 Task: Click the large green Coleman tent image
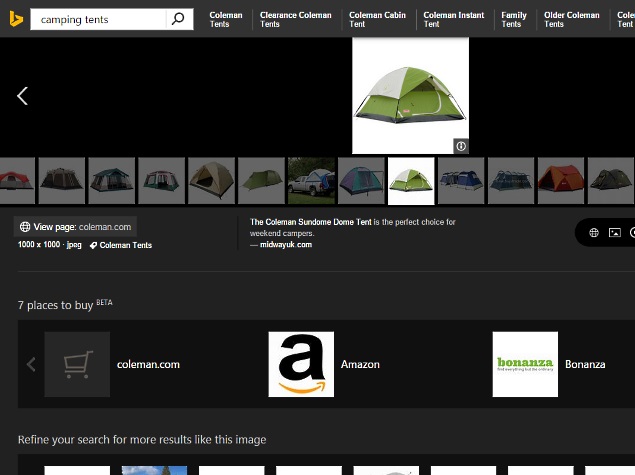410,96
